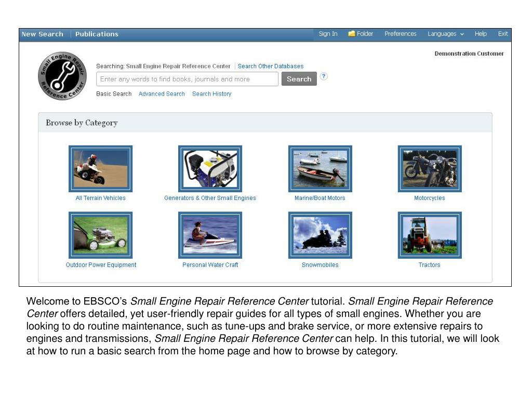Click the Folder icon in top bar
The image size is (532, 399).
(x=352, y=34)
